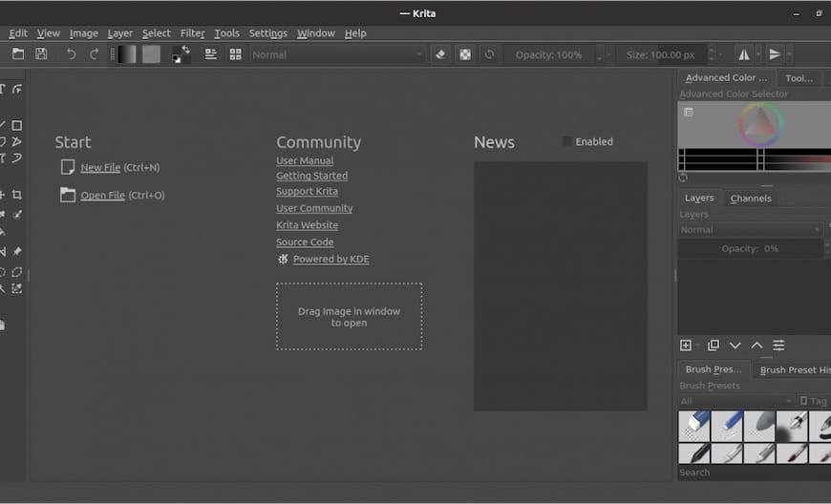This screenshot has height=504, width=831.
Task: Select the Polygonal Selection tool
Action: 17,272
